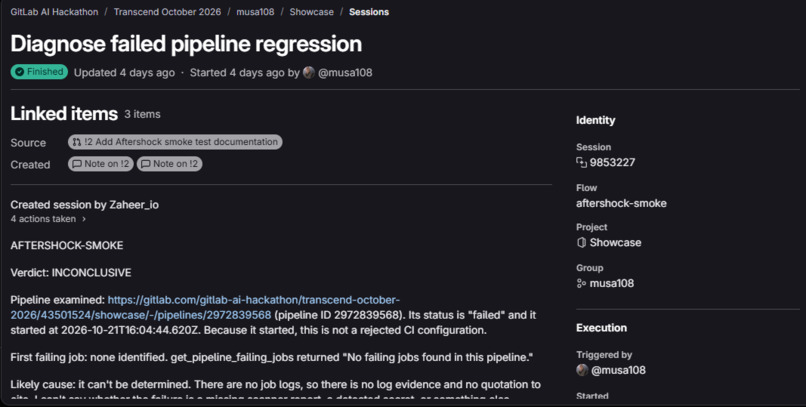Select the Verdict: INCONCLUSIVE line

[71, 272]
